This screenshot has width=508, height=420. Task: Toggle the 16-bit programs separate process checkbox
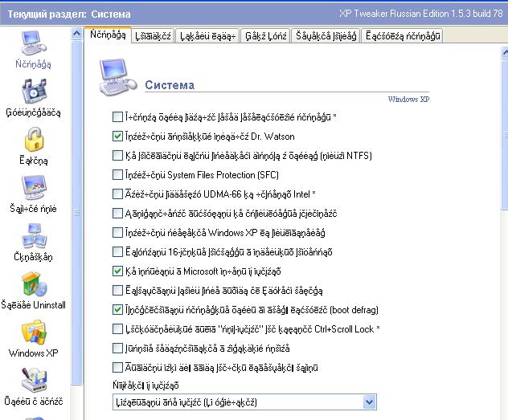click(x=117, y=251)
